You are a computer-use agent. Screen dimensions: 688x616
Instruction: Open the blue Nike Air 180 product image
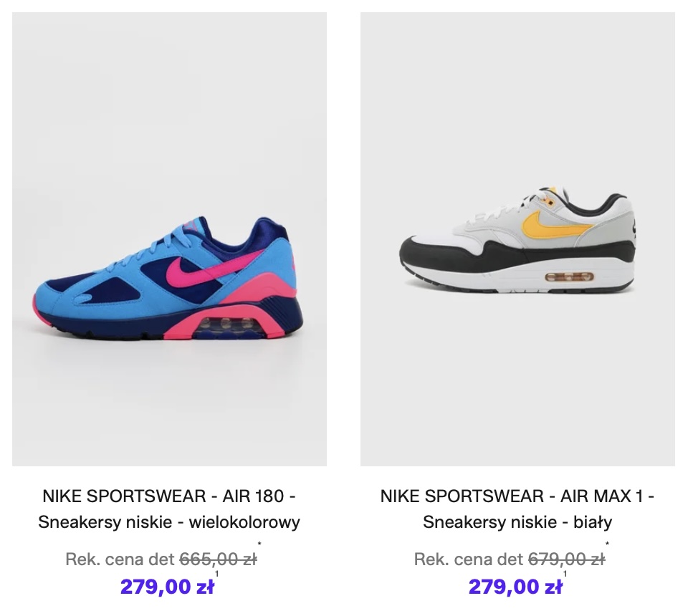(x=169, y=239)
